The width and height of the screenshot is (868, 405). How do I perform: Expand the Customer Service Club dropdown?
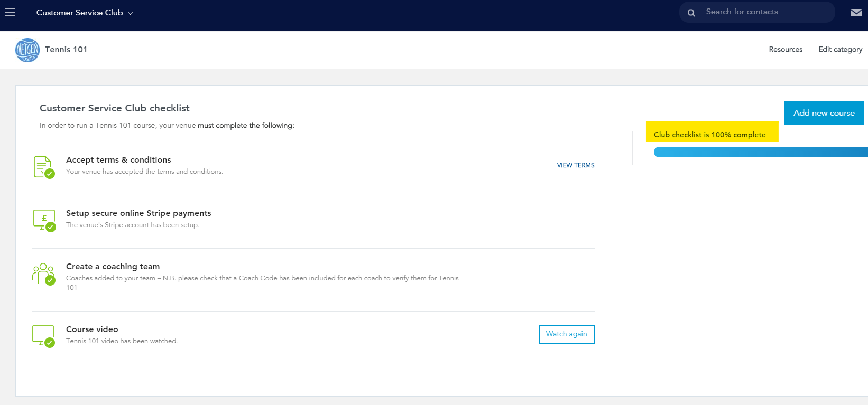(x=85, y=13)
